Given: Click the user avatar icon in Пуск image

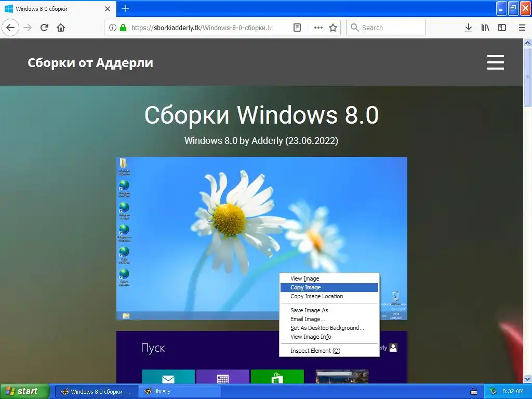Looking at the screenshot, I should click(x=393, y=348).
